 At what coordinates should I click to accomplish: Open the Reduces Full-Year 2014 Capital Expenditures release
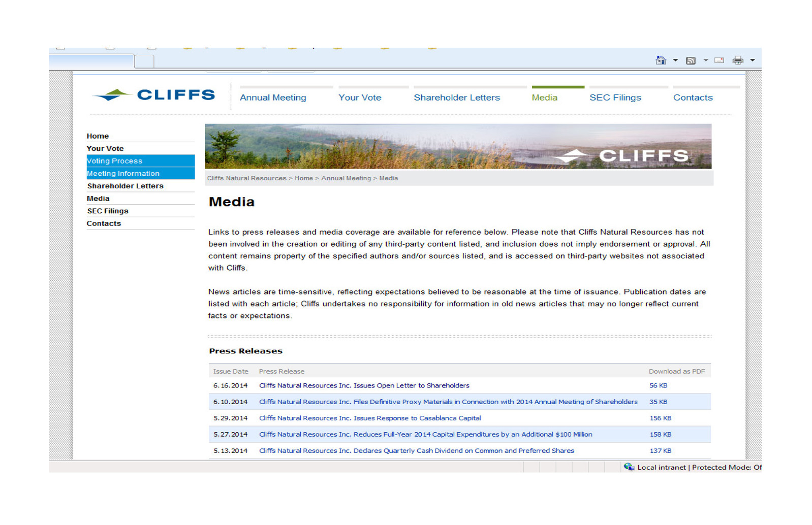pos(426,434)
